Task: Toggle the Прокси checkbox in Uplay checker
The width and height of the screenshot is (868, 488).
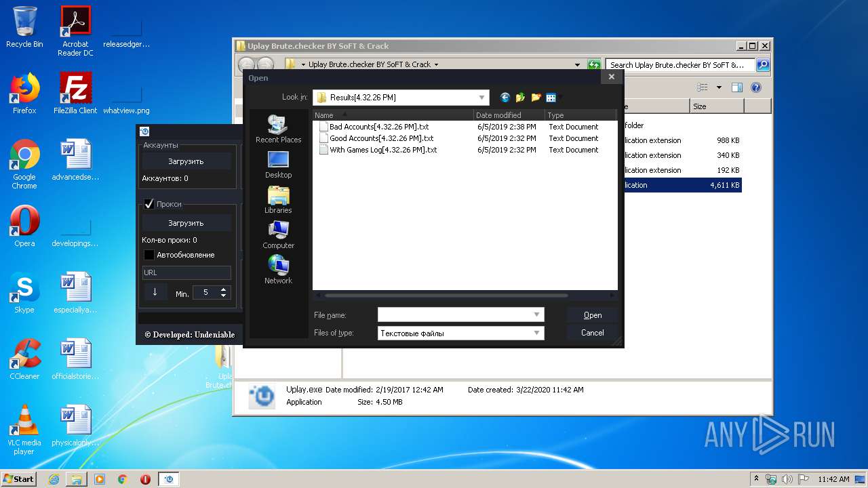Action: [x=149, y=204]
